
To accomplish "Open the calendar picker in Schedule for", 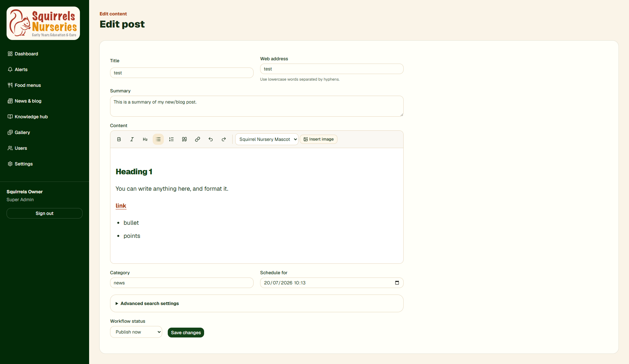I will click(397, 283).
